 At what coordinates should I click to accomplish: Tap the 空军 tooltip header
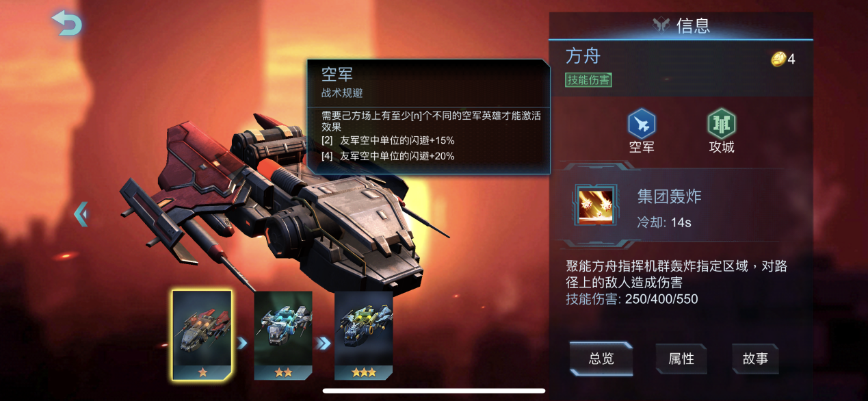[337, 74]
